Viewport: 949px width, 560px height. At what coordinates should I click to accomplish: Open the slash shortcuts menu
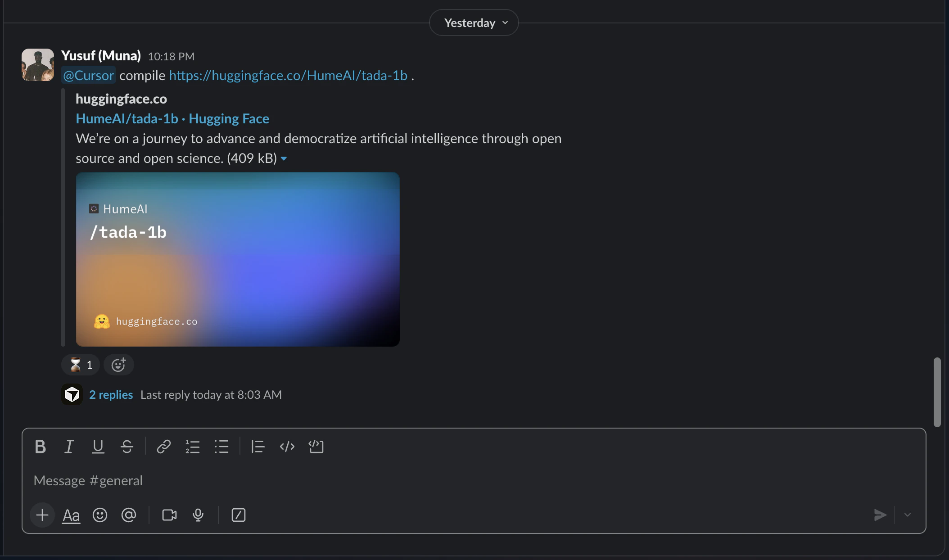coord(238,515)
